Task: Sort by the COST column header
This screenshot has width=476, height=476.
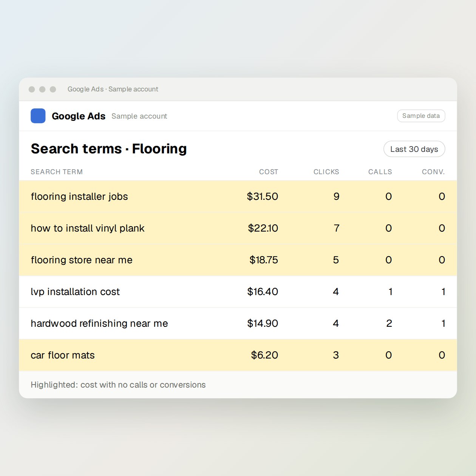Action: tap(269, 172)
